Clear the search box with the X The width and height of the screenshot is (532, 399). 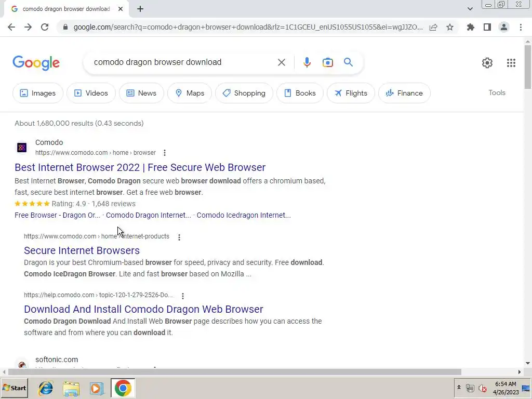(x=281, y=62)
